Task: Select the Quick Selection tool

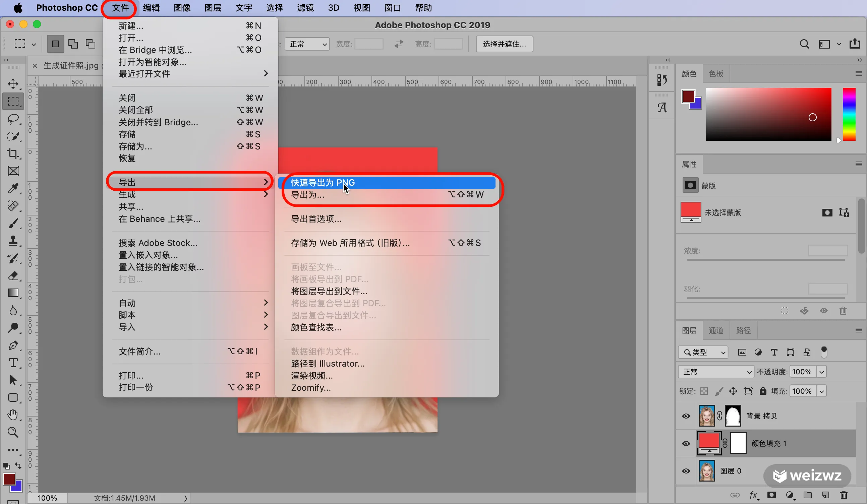Action: tap(13, 136)
